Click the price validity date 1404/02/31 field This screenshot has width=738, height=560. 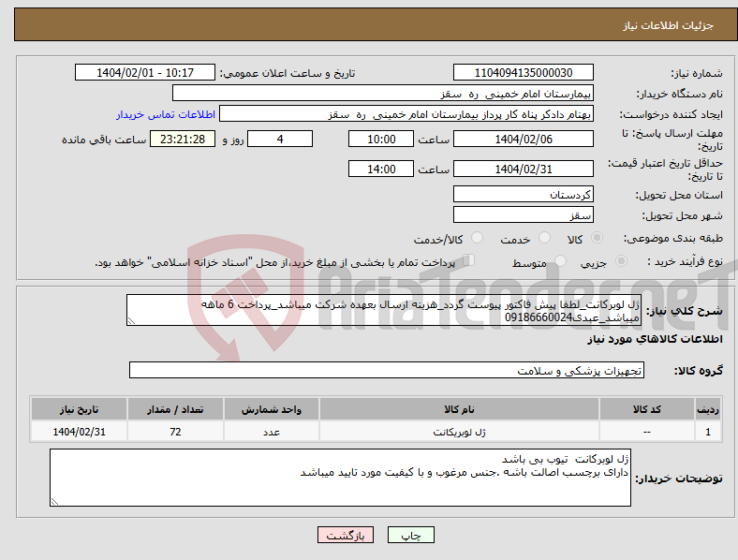click(x=523, y=169)
